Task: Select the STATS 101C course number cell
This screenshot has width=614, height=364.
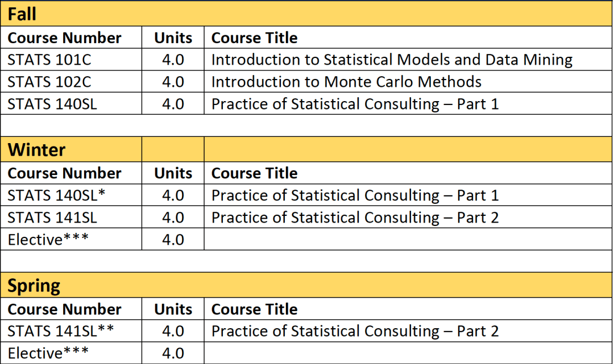Action: click(x=49, y=60)
